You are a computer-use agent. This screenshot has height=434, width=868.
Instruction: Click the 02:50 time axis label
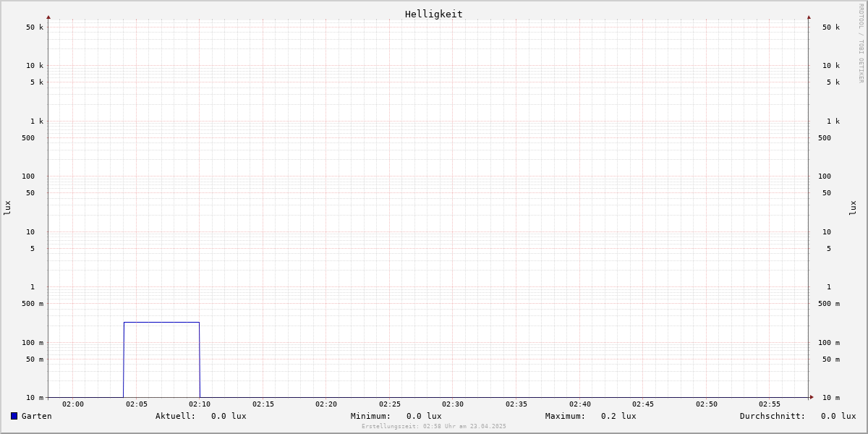point(707,404)
